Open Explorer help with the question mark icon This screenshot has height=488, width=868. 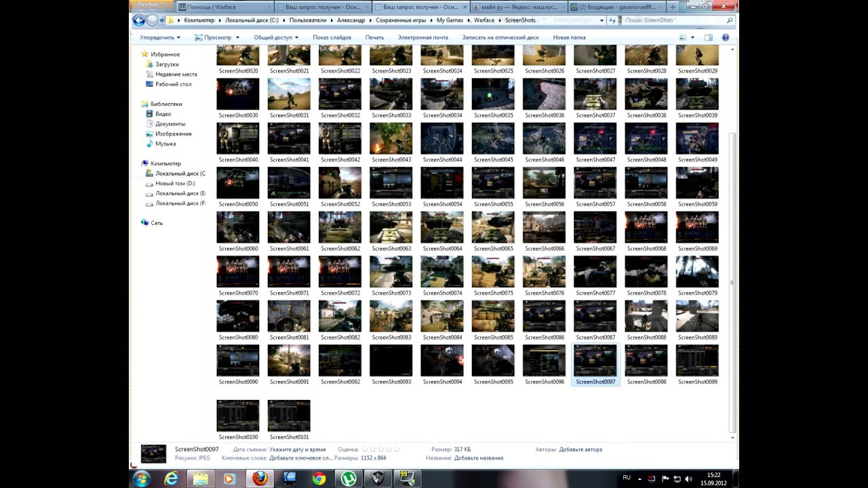[725, 37]
